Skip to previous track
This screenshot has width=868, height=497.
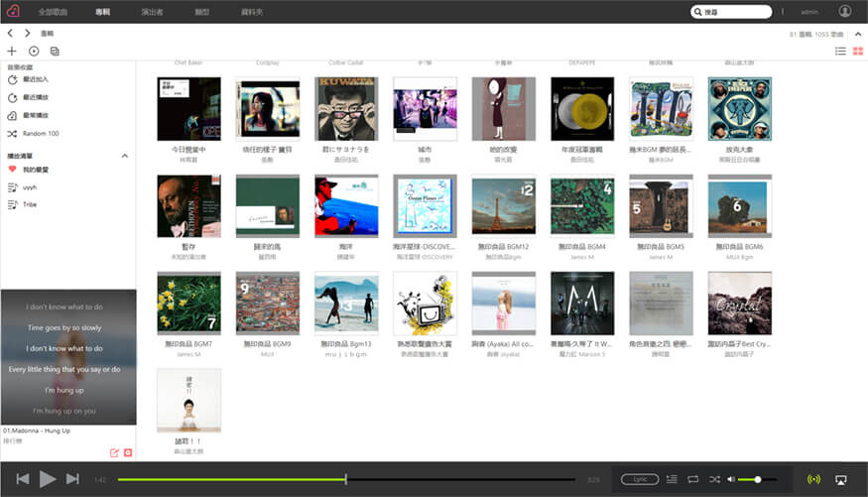(22, 479)
